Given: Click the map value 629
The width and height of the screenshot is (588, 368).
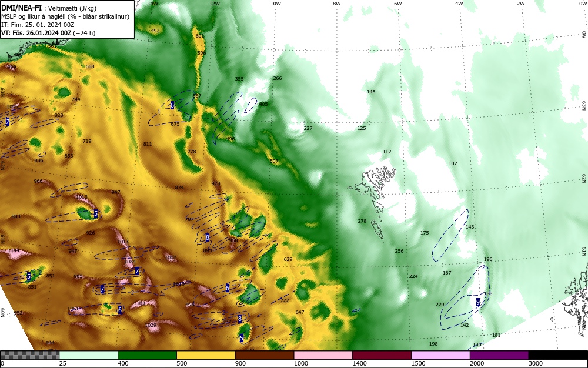Looking at the screenshot, I should pos(288,259).
